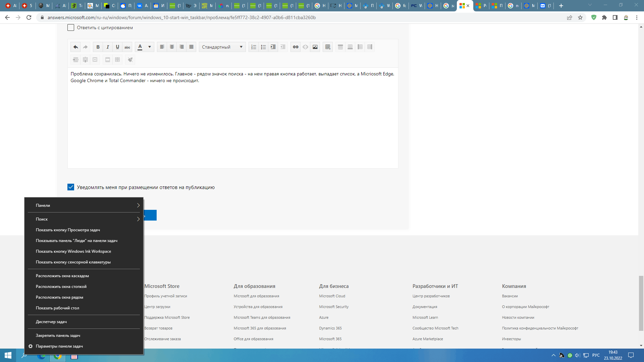
Task: Select 'Расположить окна стопкой'
Action: coord(84,287)
